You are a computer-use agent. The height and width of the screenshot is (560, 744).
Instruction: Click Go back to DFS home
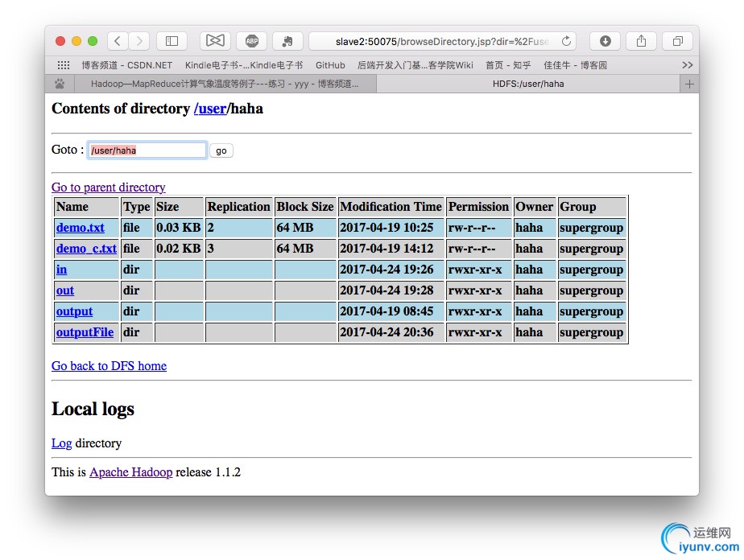click(x=110, y=366)
